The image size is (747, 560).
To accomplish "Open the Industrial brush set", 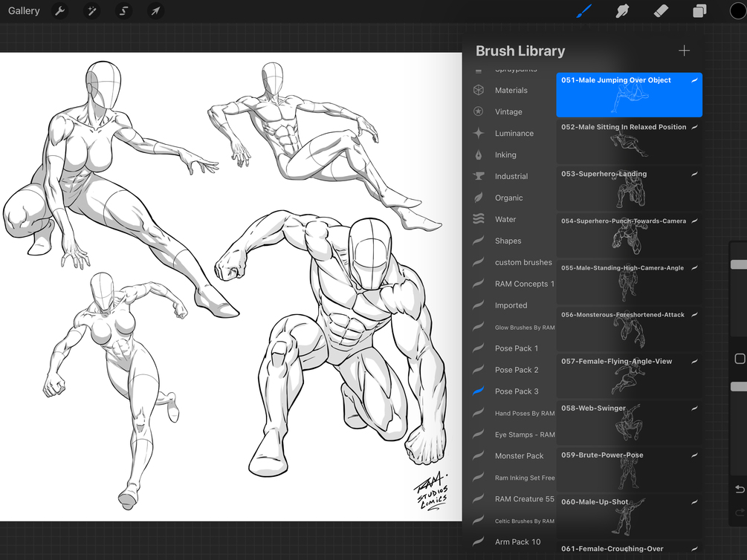I will point(511,176).
